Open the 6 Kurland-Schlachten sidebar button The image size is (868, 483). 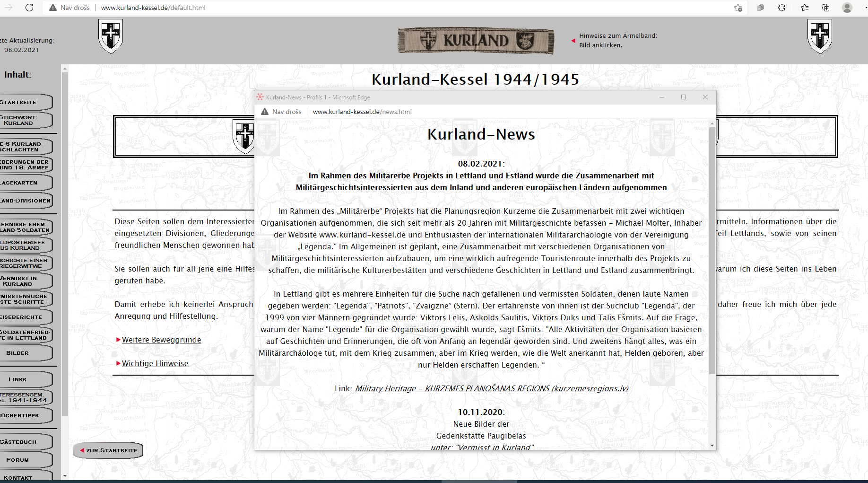tap(26, 147)
